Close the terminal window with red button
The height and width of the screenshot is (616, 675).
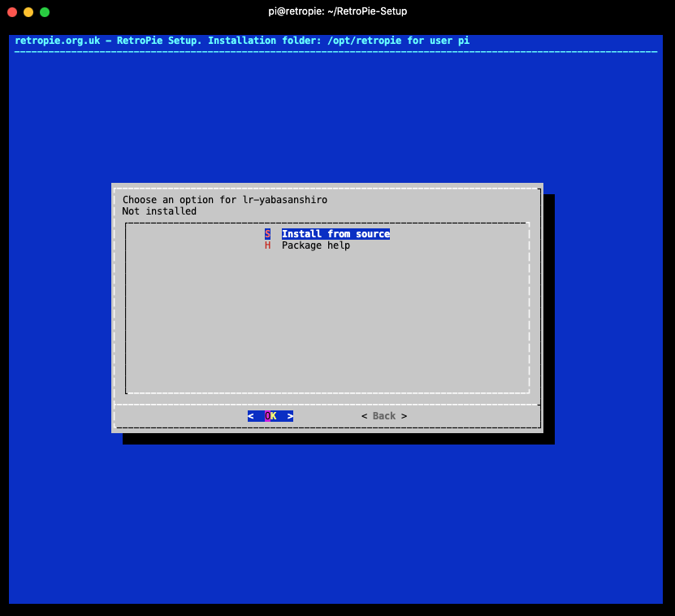pyautogui.click(x=12, y=12)
